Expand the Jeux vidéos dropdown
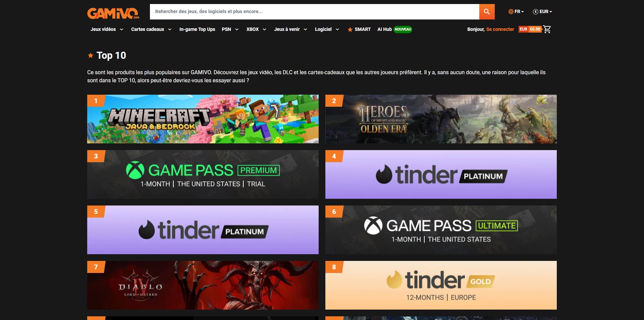 tap(107, 29)
